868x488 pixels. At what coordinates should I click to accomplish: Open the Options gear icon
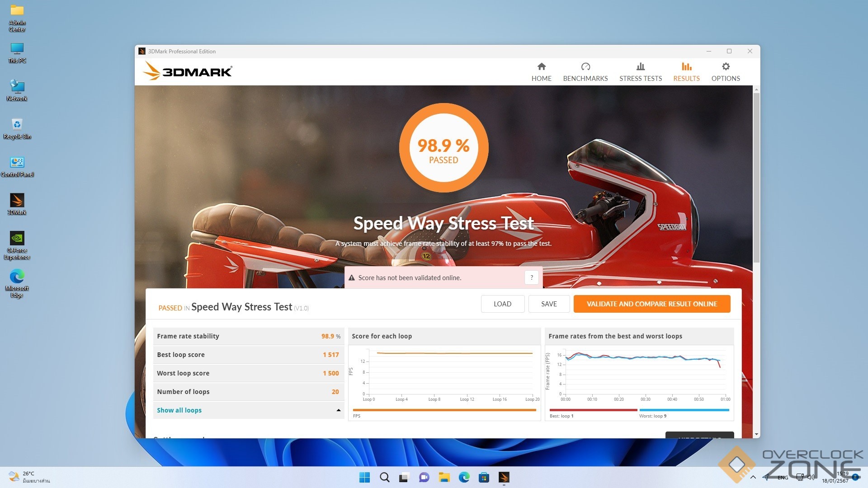coord(725,67)
